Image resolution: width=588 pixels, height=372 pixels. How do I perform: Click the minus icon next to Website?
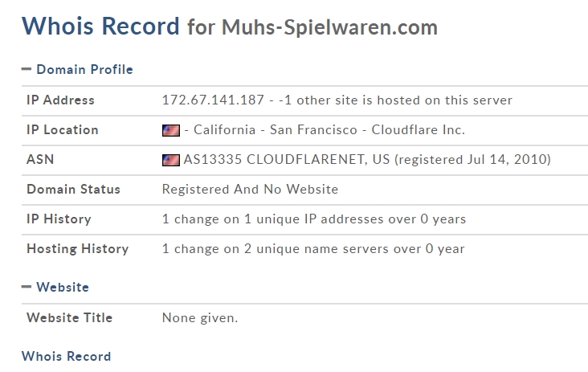27,287
